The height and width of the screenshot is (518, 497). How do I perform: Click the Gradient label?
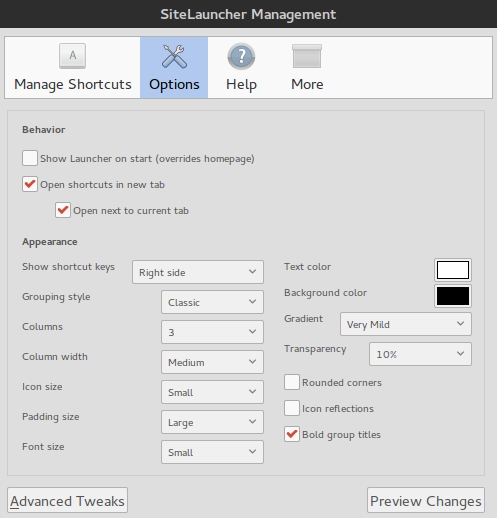tap(303, 319)
